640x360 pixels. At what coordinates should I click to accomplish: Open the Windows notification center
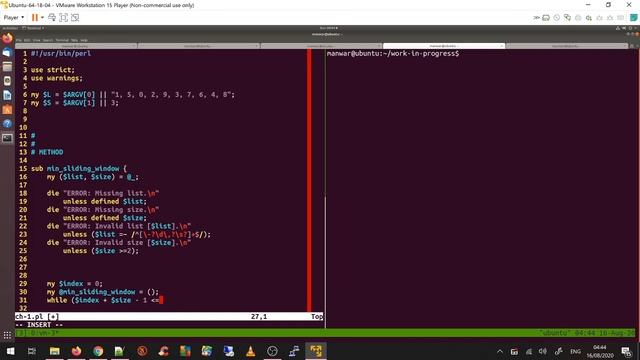tap(626, 351)
